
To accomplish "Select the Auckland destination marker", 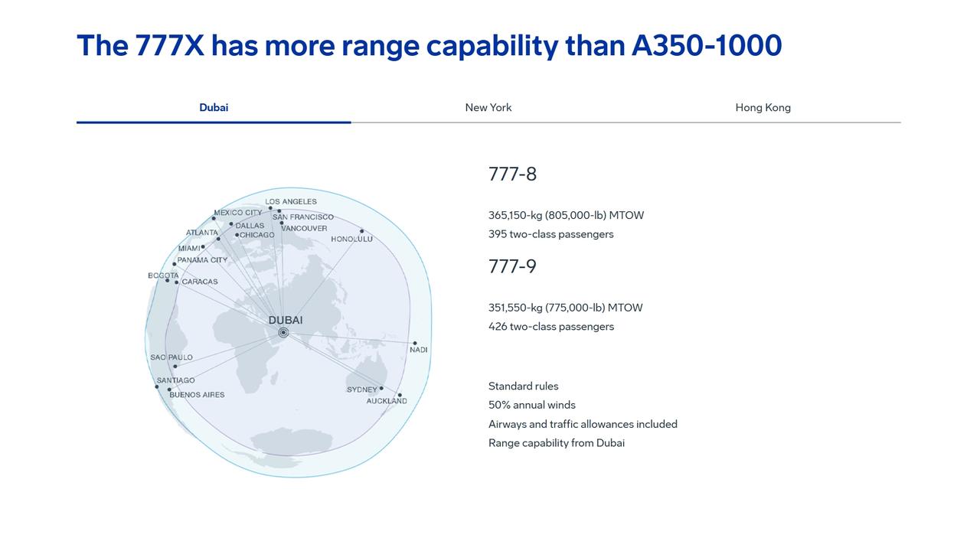I will [400, 395].
